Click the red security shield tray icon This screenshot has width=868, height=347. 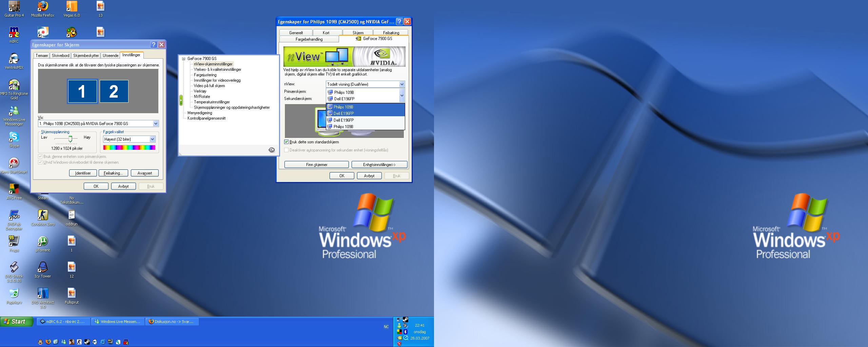[x=399, y=344]
